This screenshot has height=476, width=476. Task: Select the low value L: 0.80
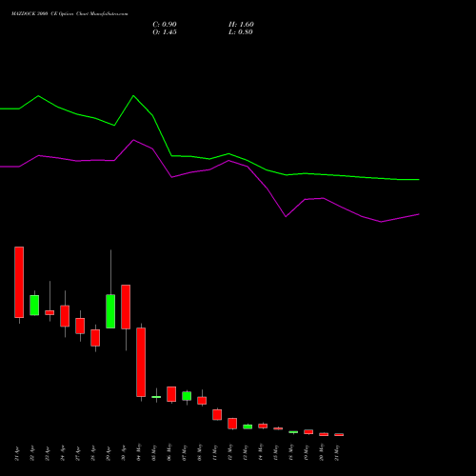point(241,32)
